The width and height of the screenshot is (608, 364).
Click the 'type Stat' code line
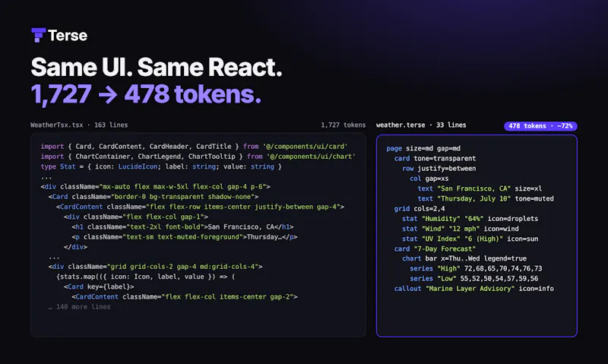pos(161,166)
